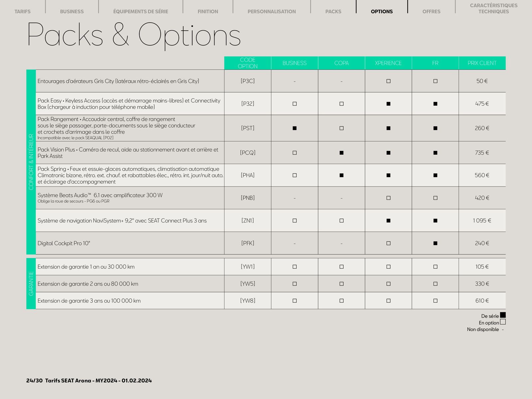Click 1 an garantie box under BUSINESS
This screenshot has width=532, height=399.
click(x=295, y=267)
